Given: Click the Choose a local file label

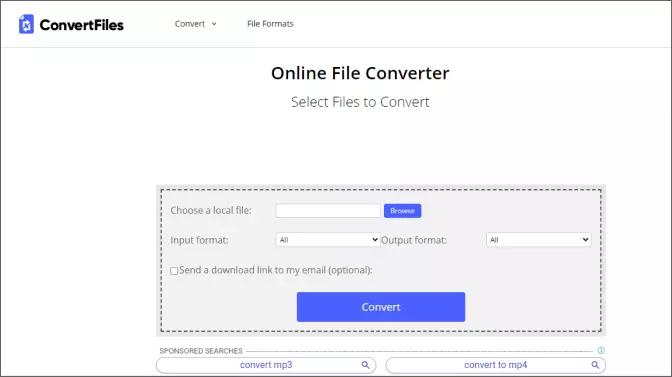Looking at the screenshot, I should pyautogui.click(x=211, y=210).
